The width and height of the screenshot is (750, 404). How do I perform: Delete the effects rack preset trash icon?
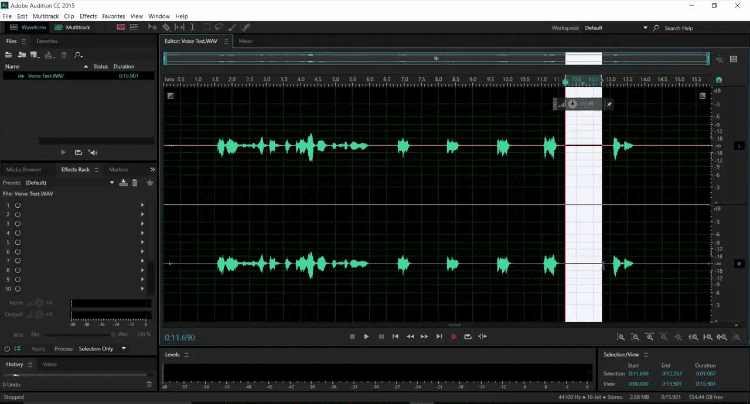(x=135, y=183)
